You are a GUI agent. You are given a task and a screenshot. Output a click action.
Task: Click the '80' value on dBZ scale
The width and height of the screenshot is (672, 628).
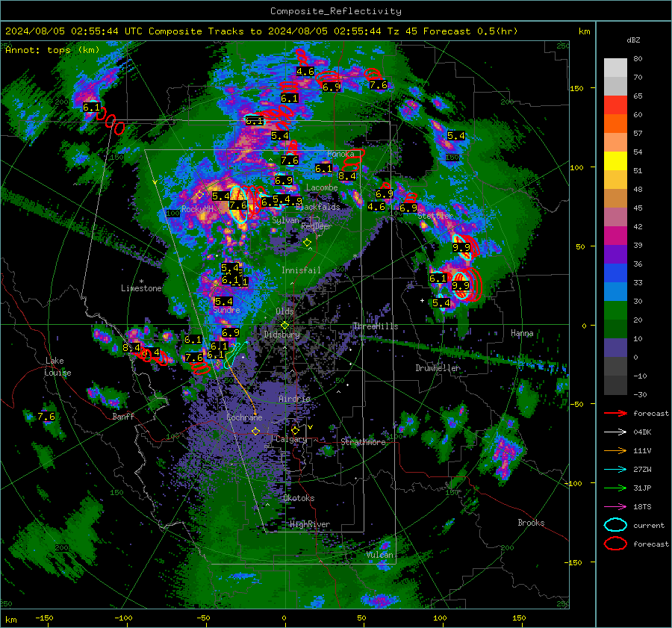tap(638, 59)
